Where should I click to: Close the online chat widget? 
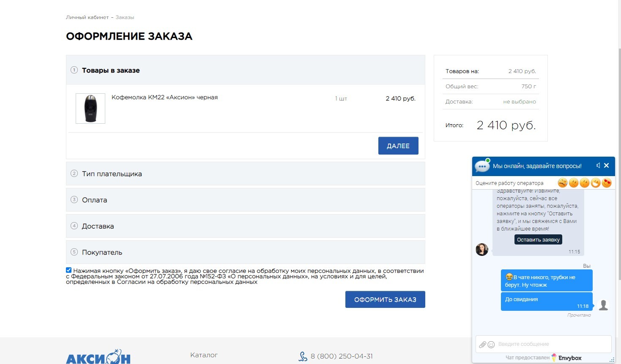607,166
